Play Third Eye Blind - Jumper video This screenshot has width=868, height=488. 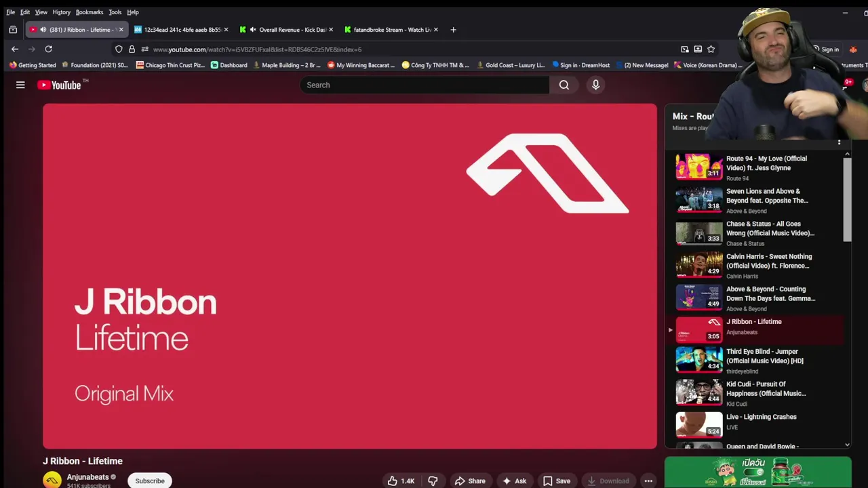point(756,359)
